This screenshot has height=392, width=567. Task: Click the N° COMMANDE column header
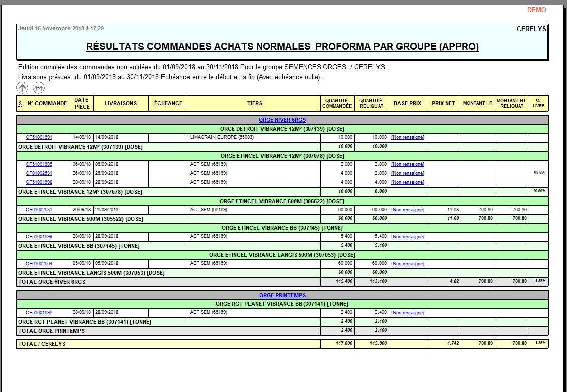click(x=47, y=103)
